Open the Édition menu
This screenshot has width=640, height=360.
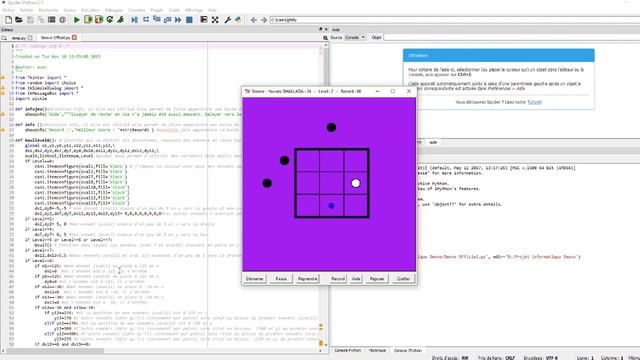click(x=27, y=10)
